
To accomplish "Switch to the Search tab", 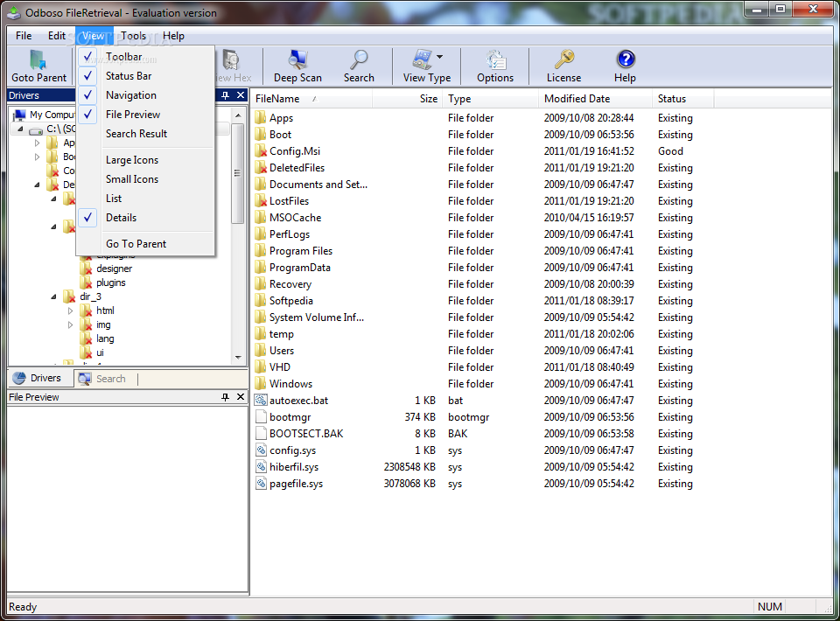I will click(101, 378).
